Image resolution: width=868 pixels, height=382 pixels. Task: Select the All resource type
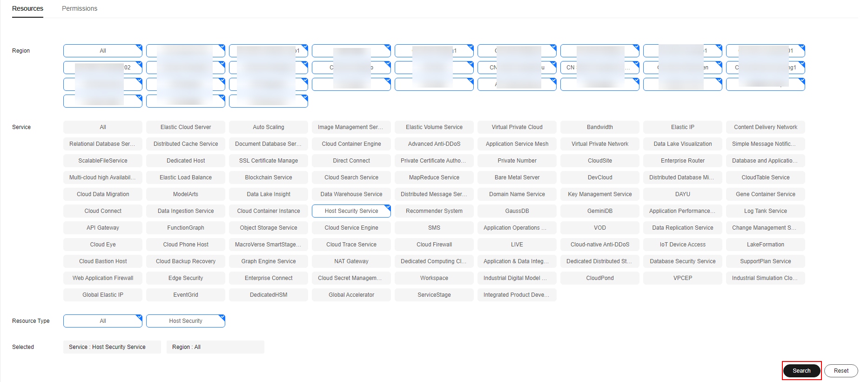point(103,321)
